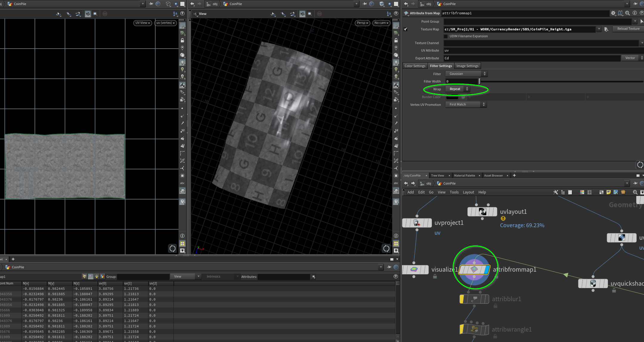Viewport: 644px width, 342px height.
Task: Toggle the Texture Map enable checkbox
Action: (405, 29)
